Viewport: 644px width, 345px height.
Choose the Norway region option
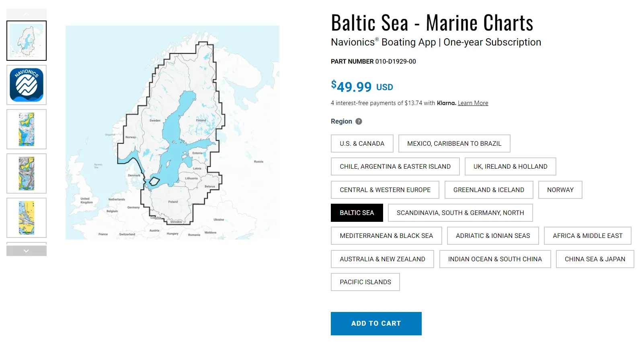point(560,190)
